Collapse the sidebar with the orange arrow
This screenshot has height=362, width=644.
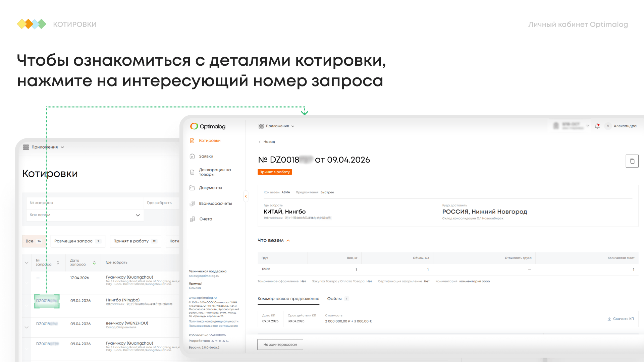pyautogui.click(x=246, y=196)
